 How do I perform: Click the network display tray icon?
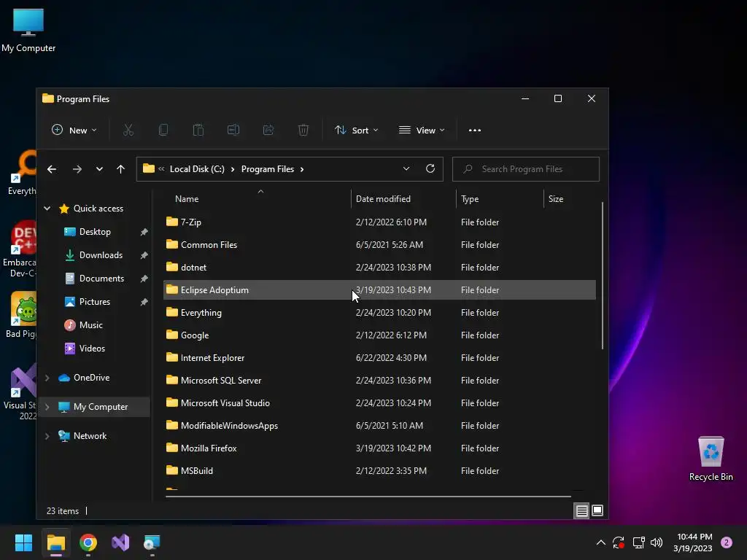638,542
